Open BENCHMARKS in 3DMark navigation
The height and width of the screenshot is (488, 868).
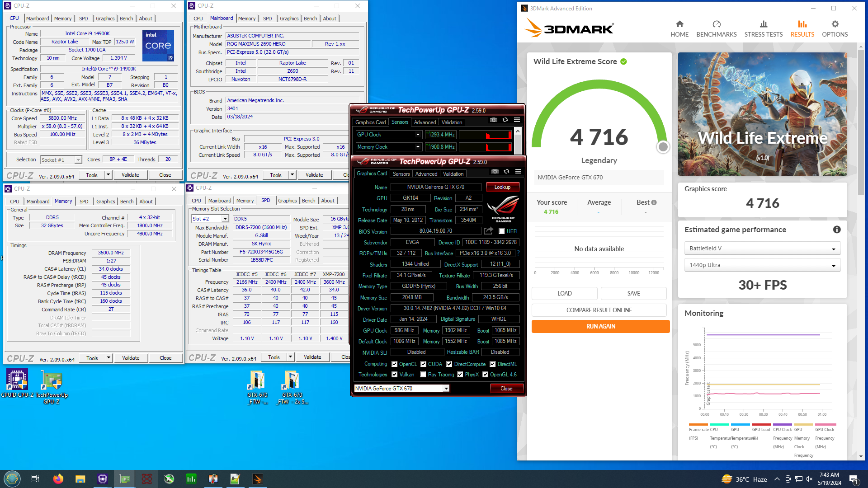(717, 28)
